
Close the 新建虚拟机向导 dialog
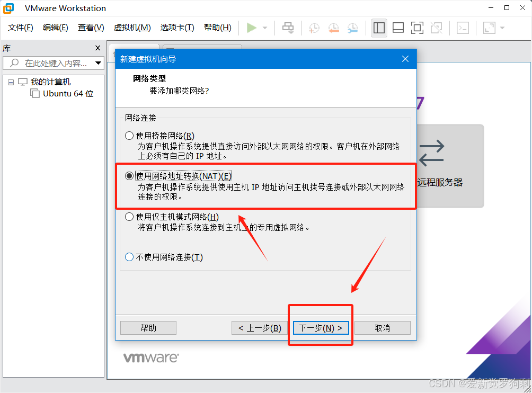pyautogui.click(x=405, y=59)
